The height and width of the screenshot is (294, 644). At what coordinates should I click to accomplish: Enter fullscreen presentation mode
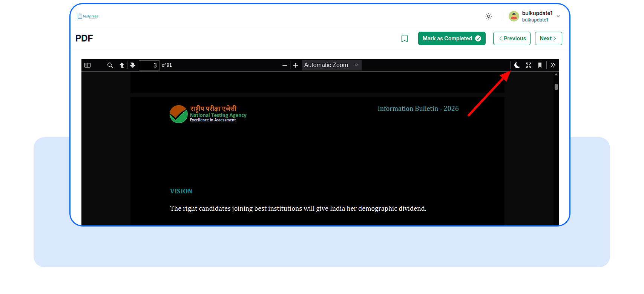(x=529, y=65)
